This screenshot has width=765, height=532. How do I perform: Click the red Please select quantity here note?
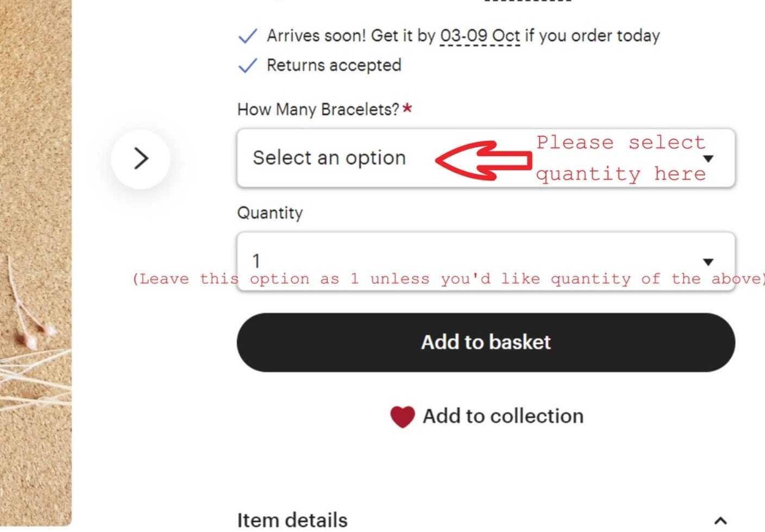pos(620,158)
